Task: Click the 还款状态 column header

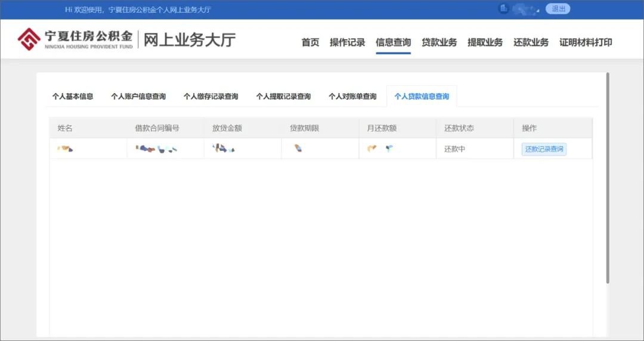Action: coord(459,128)
